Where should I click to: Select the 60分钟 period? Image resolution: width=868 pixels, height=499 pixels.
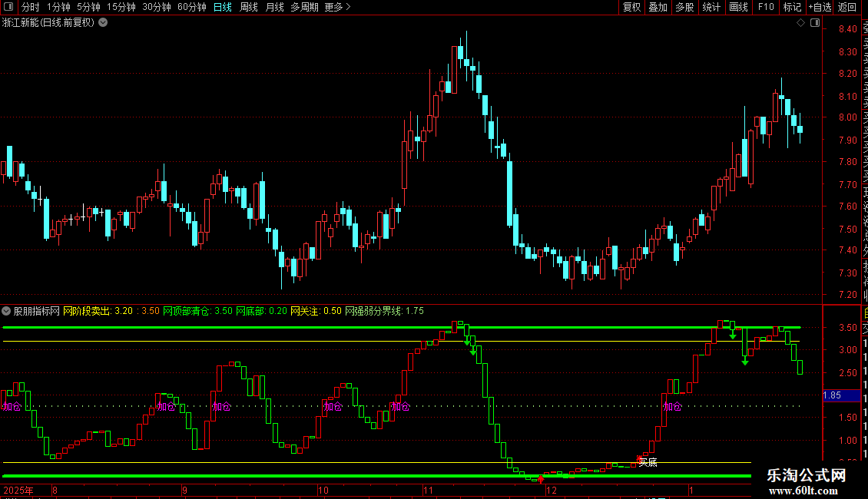tap(191, 7)
